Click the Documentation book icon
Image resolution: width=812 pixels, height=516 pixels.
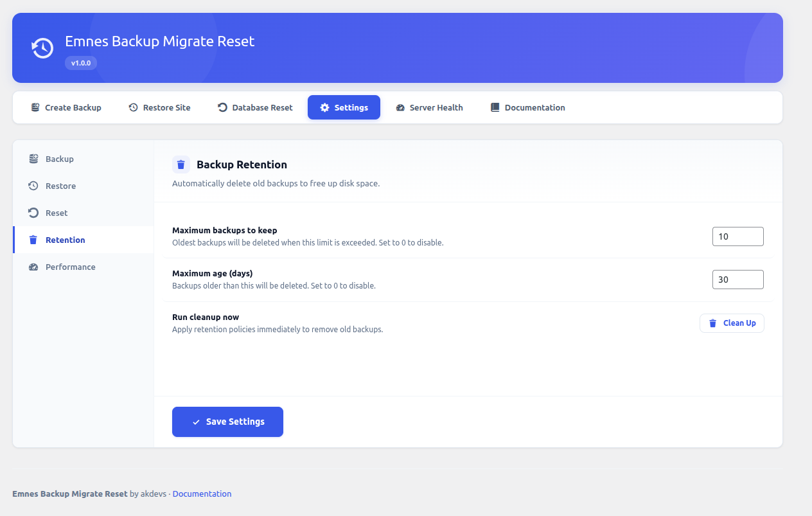click(x=495, y=107)
